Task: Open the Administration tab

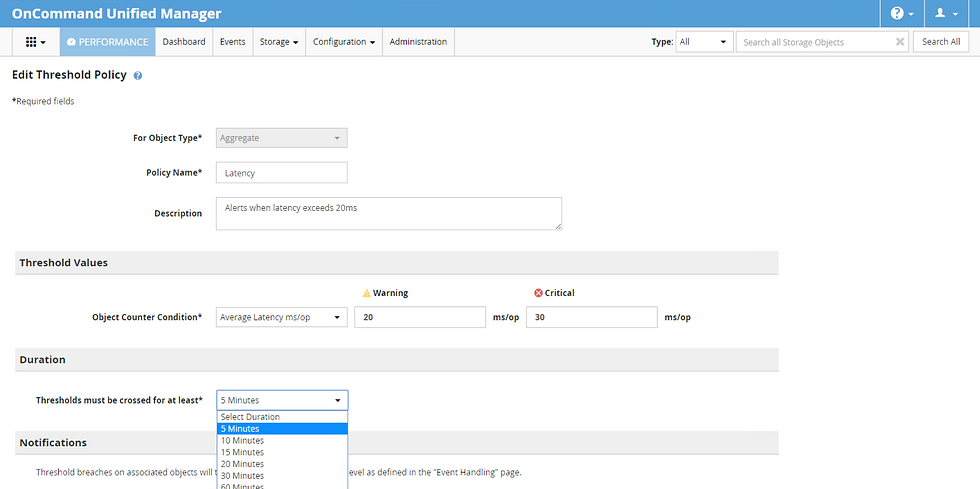Action: pyautogui.click(x=418, y=42)
